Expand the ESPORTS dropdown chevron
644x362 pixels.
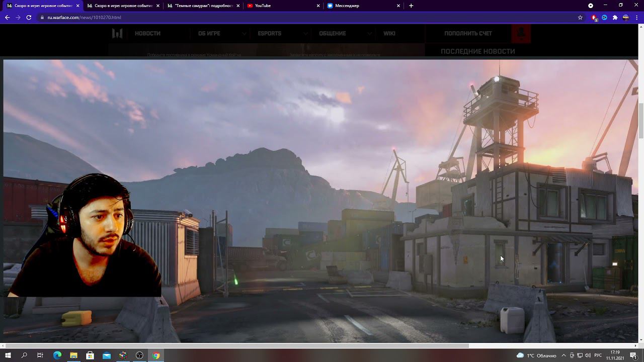305,33
